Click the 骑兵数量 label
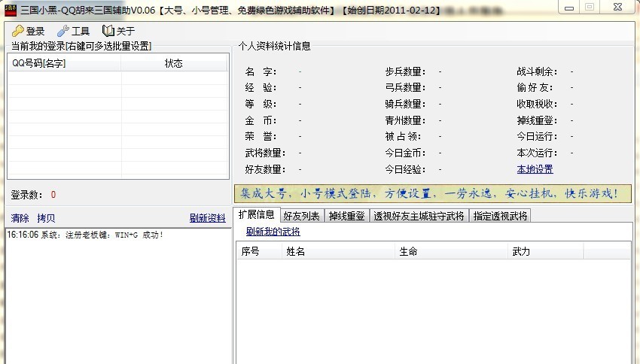Viewport: 640px width, 364px height. (405, 104)
